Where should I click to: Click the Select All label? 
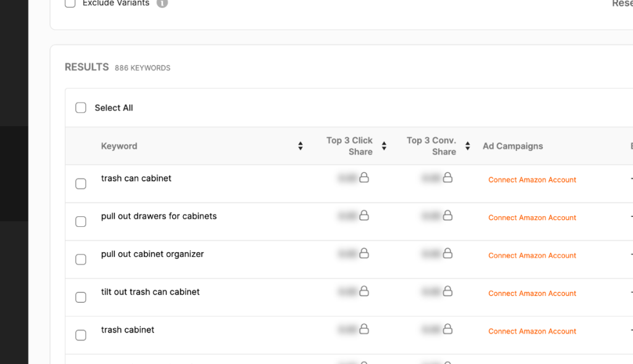click(x=114, y=108)
